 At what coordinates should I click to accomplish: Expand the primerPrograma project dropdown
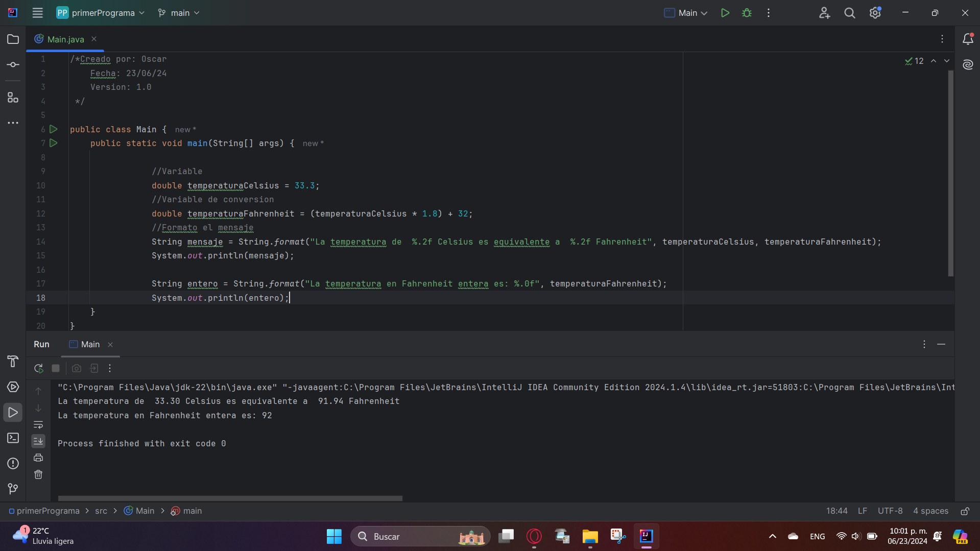pos(101,13)
